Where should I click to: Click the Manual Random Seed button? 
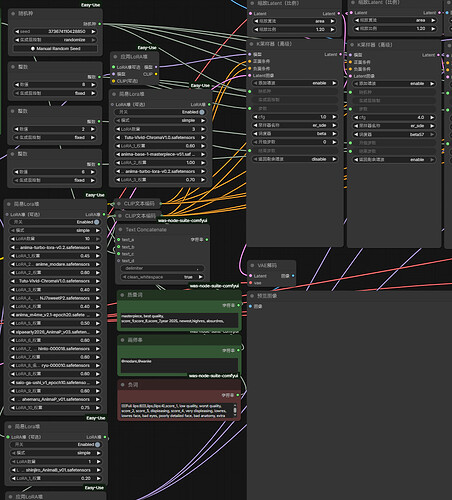(x=55, y=49)
